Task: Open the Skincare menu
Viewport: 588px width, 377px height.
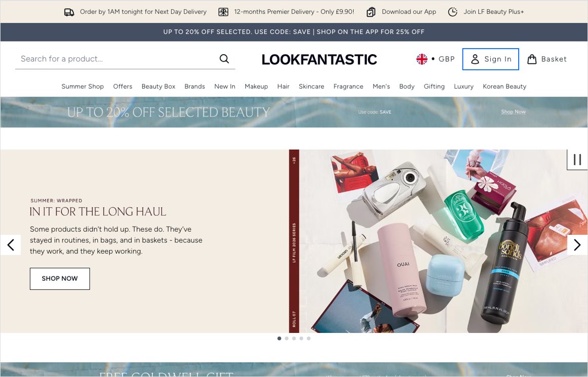Action: pos(311,86)
